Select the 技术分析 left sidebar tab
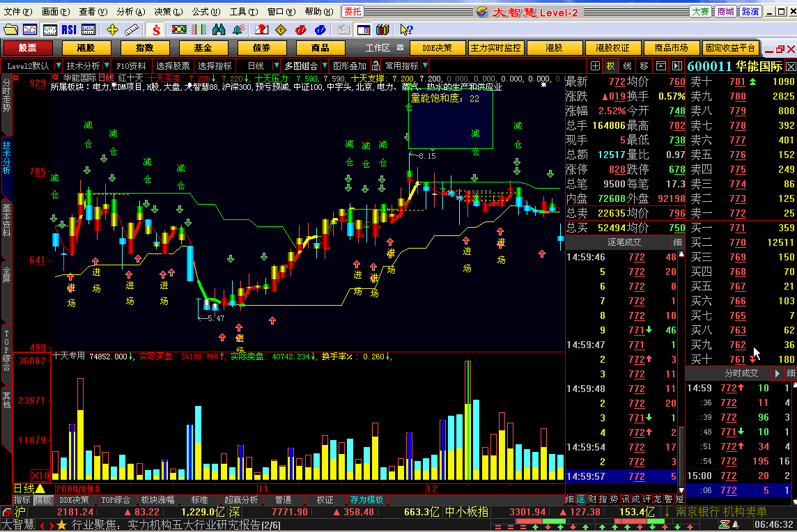Image resolution: width=797 pixels, height=532 pixels. (x=6, y=157)
